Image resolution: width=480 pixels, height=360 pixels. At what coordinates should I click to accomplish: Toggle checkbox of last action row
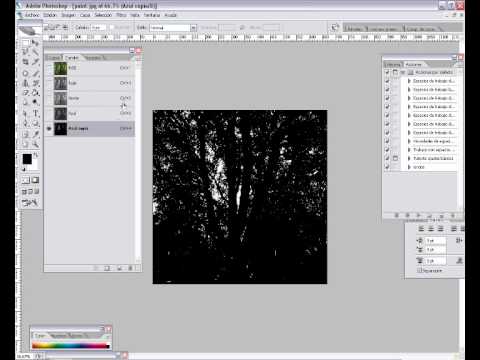[x=387, y=167]
